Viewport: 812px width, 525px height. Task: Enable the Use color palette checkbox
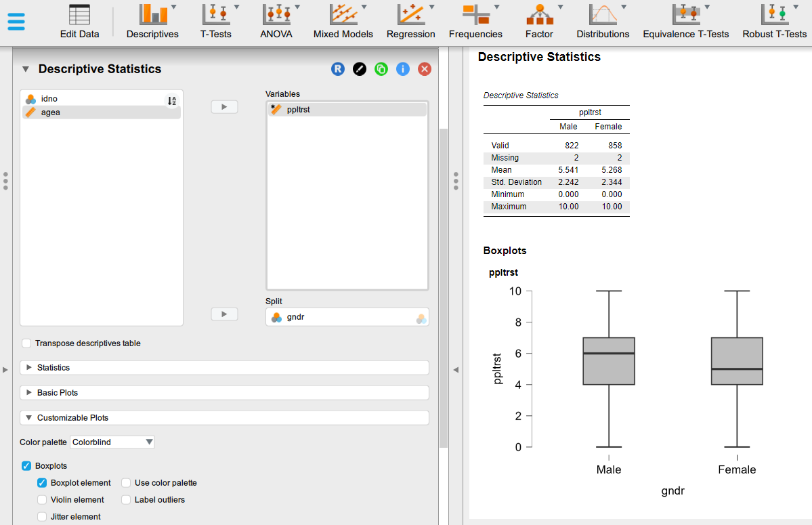coord(127,483)
